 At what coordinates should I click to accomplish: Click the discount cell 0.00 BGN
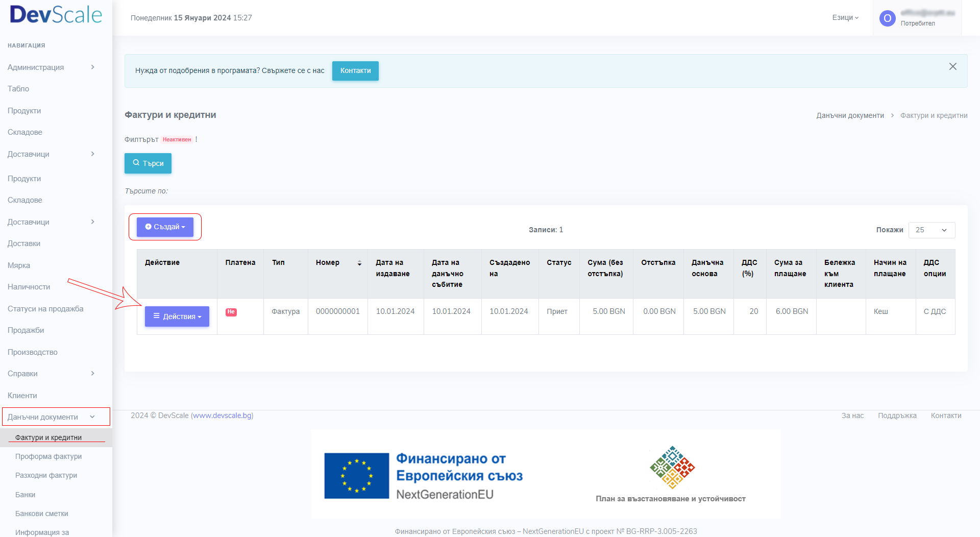click(x=659, y=311)
